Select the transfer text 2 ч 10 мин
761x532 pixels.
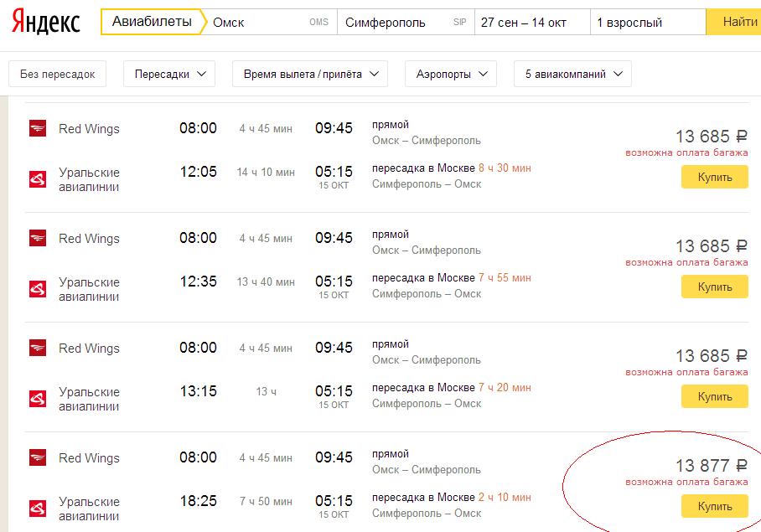coord(505,497)
